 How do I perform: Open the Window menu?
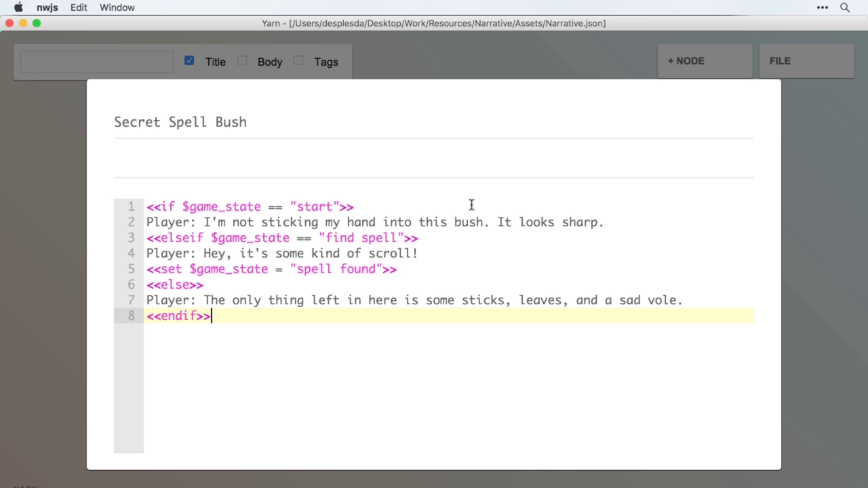[117, 7]
